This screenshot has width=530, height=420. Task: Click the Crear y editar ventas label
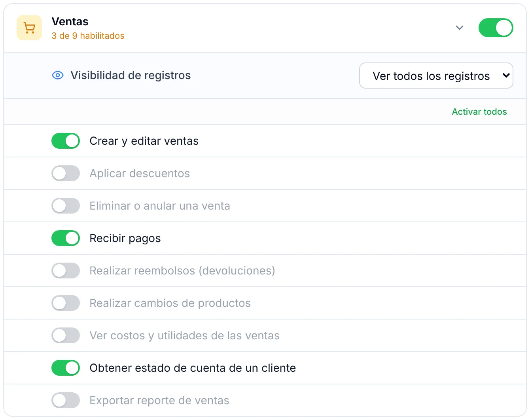tap(144, 141)
